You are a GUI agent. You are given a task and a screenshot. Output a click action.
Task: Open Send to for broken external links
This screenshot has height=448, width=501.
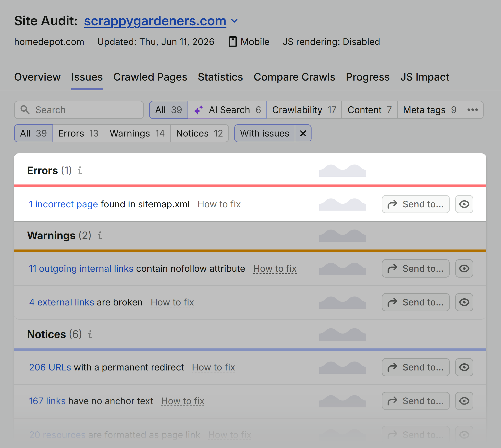416,302
